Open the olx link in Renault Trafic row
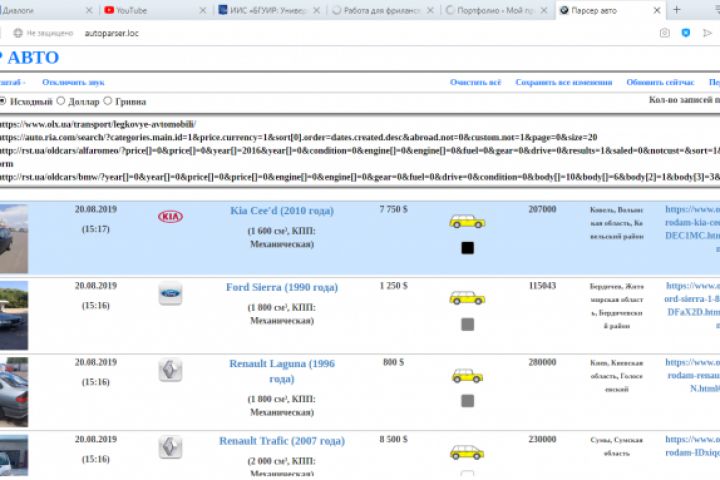 pyautogui.click(x=692, y=446)
